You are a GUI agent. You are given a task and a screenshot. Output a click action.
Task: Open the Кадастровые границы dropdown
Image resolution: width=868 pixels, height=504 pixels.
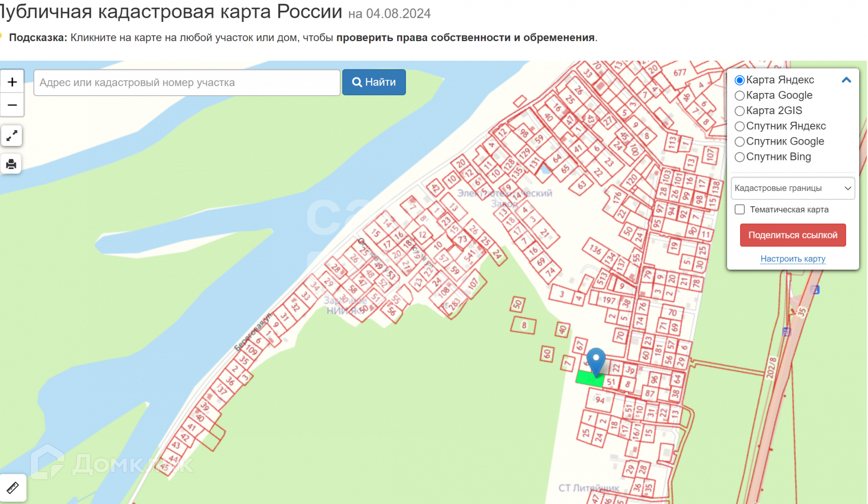tap(792, 188)
